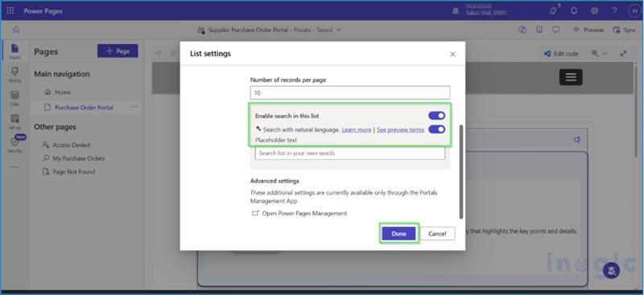Click the Done button

[398, 233]
